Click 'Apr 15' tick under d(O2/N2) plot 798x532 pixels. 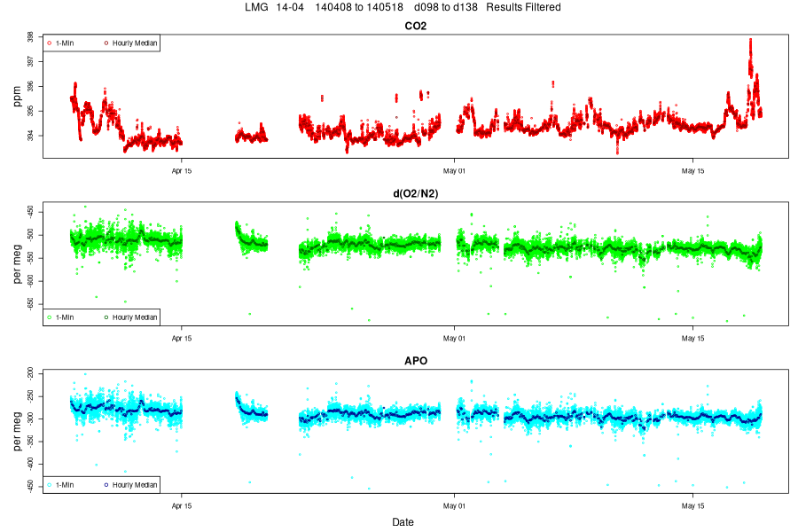point(182,339)
